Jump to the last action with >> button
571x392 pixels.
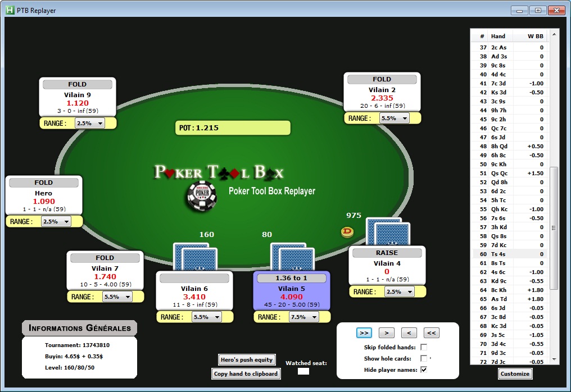point(364,332)
